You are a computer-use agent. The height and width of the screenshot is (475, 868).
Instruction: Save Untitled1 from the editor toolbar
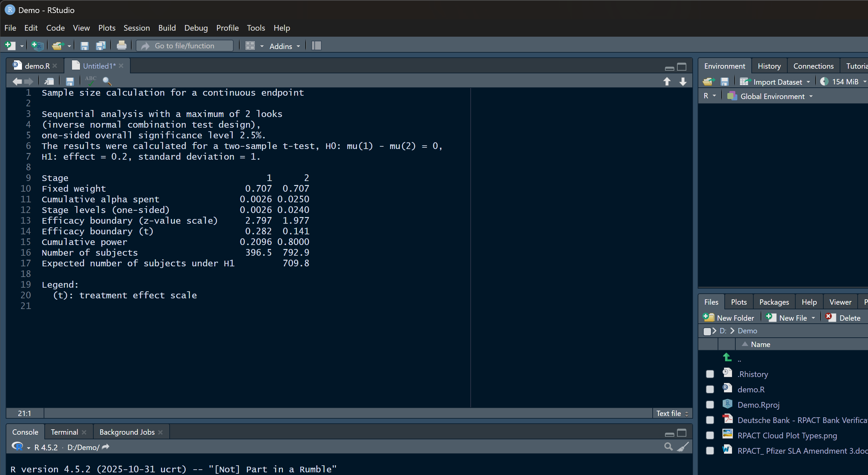tap(70, 81)
